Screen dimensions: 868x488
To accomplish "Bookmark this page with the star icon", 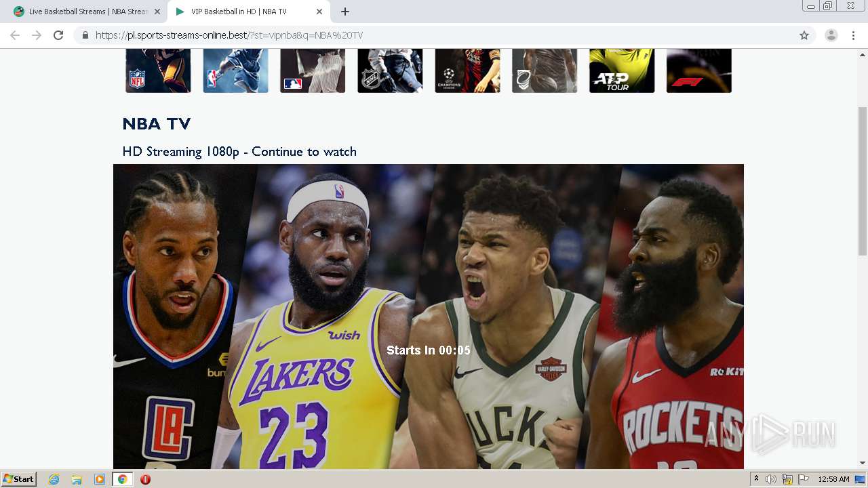I will [804, 35].
